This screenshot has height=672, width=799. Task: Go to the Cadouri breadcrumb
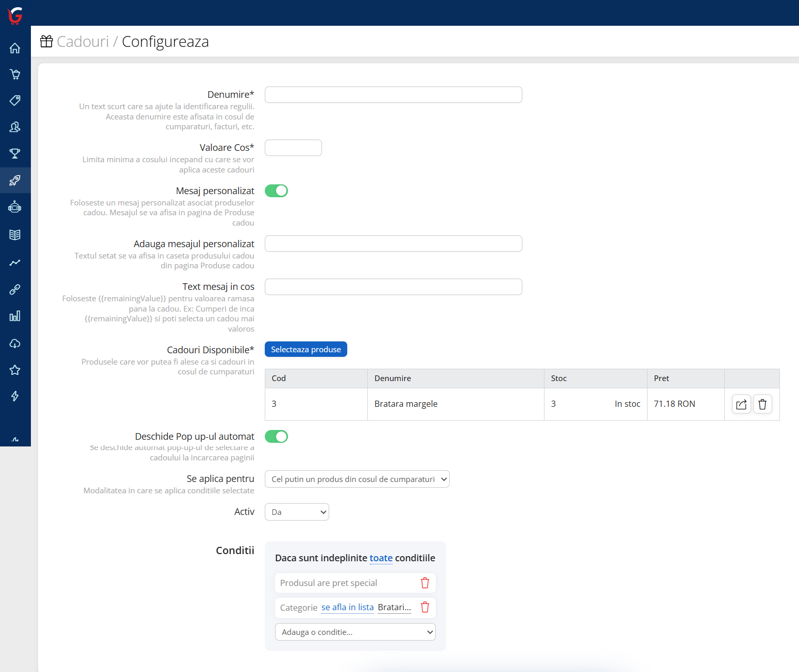click(x=83, y=41)
